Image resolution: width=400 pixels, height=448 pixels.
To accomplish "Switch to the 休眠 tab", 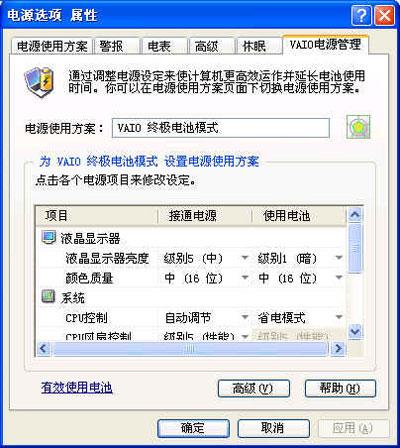I will pos(254,46).
